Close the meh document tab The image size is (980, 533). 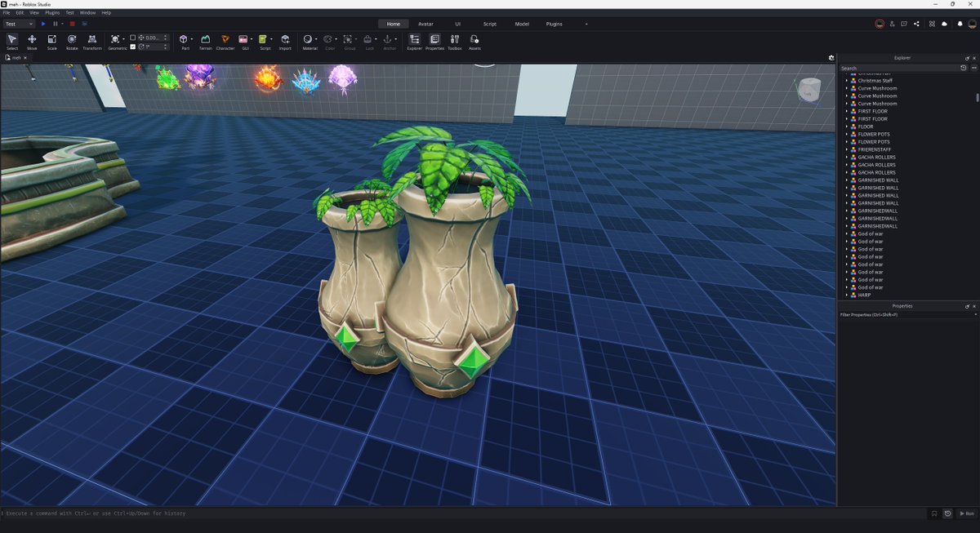pos(25,58)
